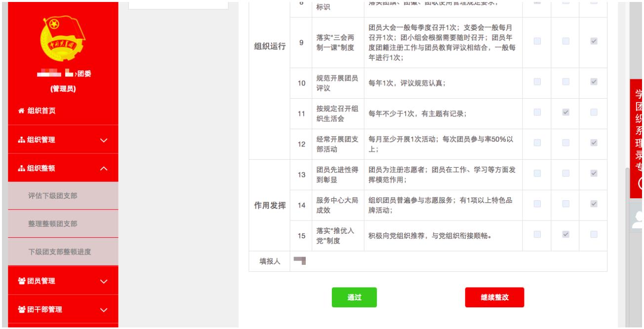Expand the 团员管理 chevron arrow
The height and width of the screenshot is (329, 644).
(x=103, y=282)
